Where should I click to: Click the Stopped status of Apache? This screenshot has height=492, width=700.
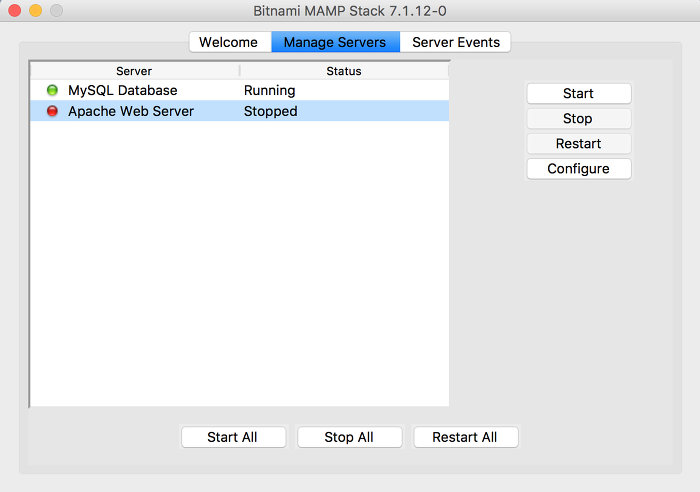click(271, 111)
